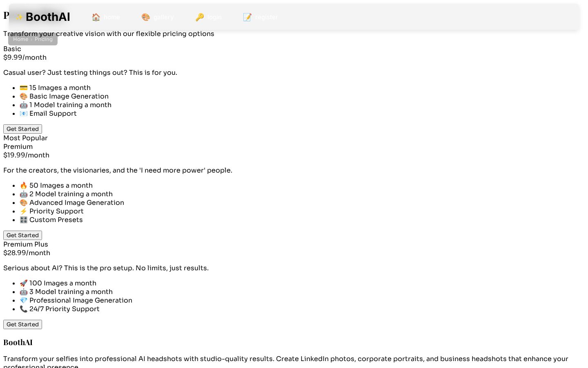Click the Custom Presets feature text

56,220
